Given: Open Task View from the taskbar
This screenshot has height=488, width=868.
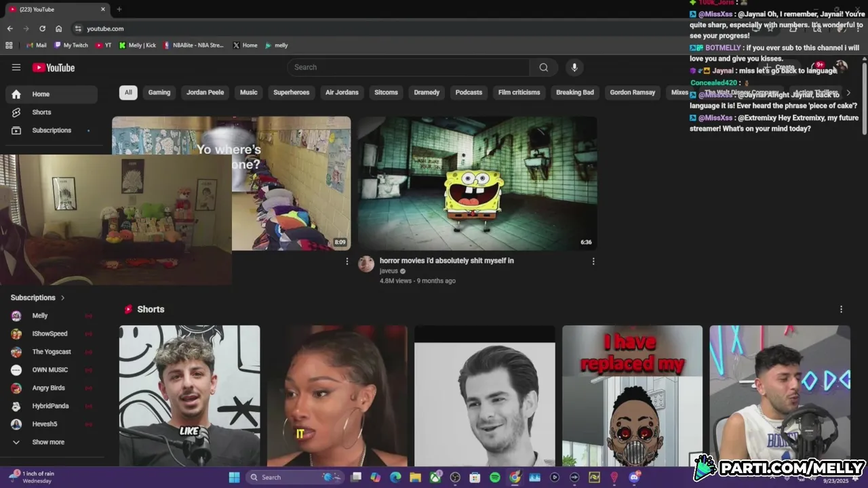Looking at the screenshot, I should coord(356,477).
